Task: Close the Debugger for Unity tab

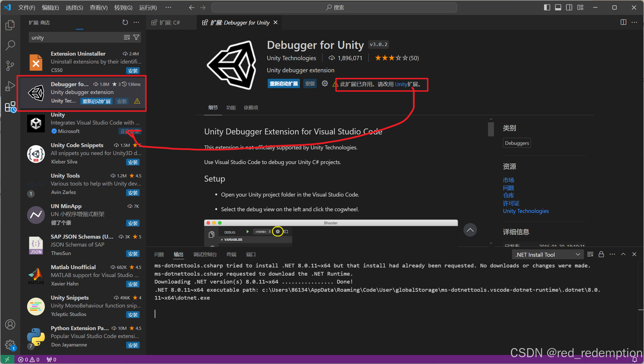Action: point(276,22)
